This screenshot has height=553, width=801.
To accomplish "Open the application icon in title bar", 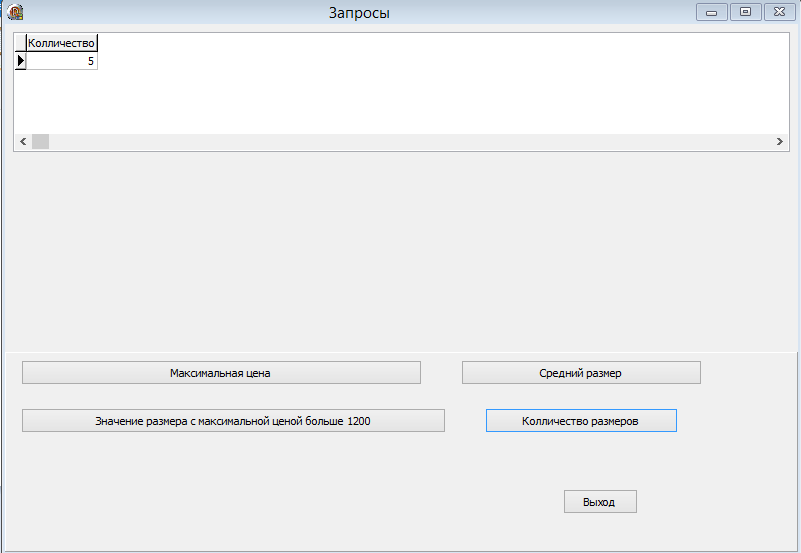I will tap(15, 12).
